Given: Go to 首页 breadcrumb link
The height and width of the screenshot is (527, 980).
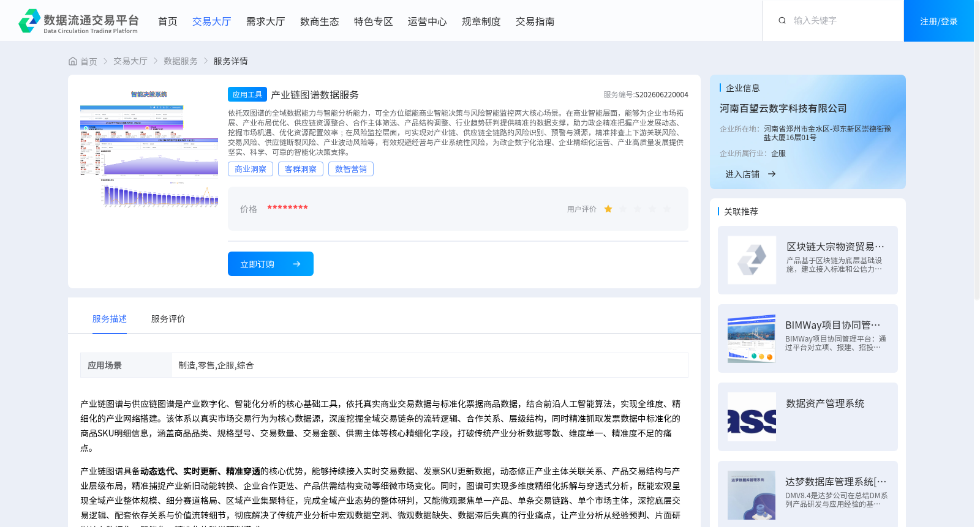Looking at the screenshot, I should click(x=88, y=61).
